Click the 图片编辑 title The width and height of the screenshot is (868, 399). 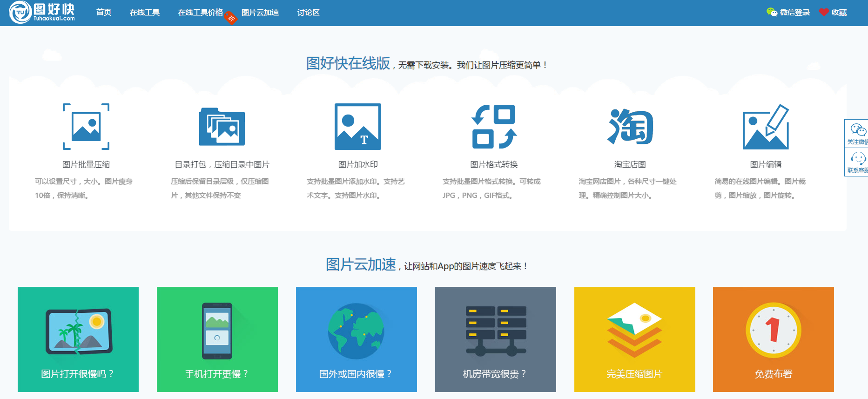766,164
